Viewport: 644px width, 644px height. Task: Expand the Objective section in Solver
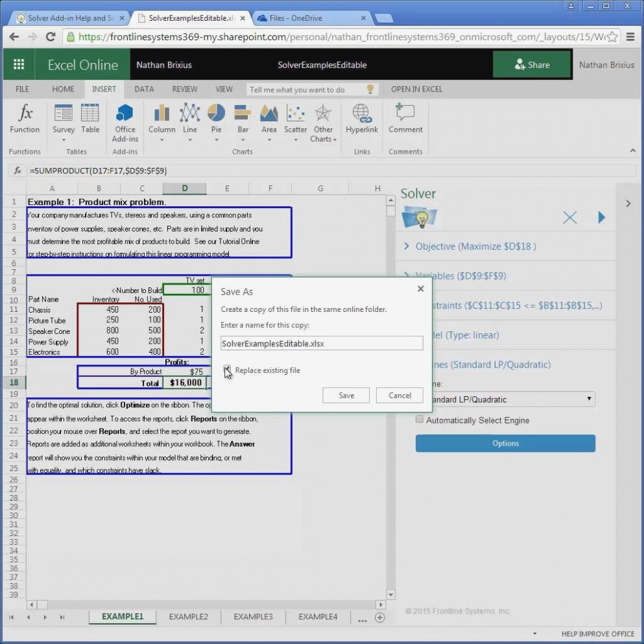point(407,246)
